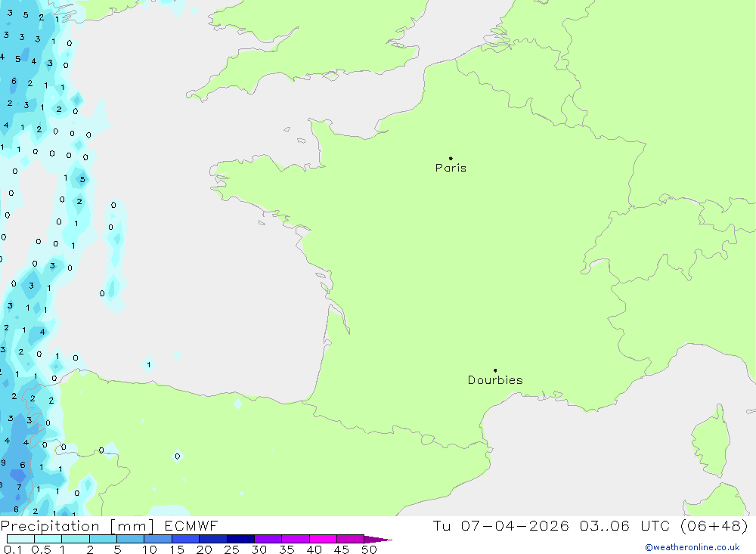This screenshot has height=554, width=756.
Task: Pick the 0.1–0.5 mm legend swatch
Action: pyautogui.click(x=20, y=539)
